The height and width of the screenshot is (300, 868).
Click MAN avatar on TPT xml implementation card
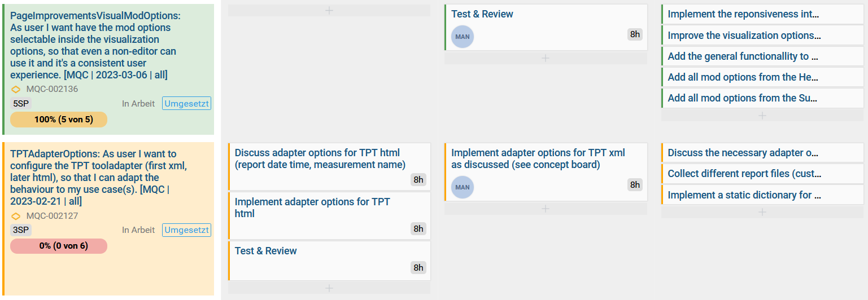coord(462,187)
